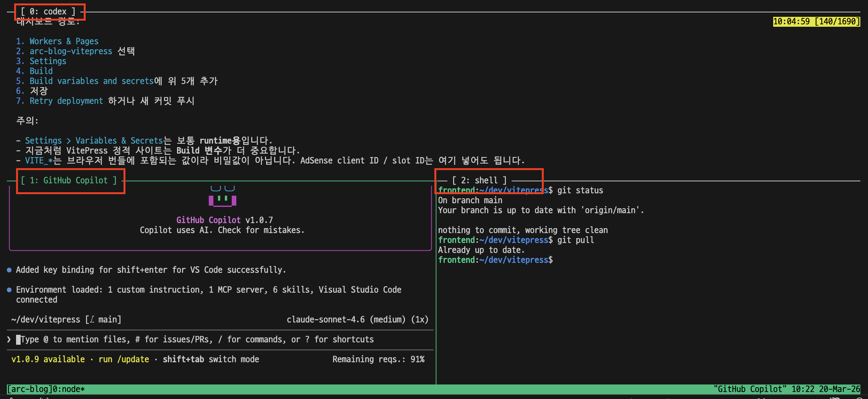Screen dimensions: 868x399
Task: Select the "[arc-blog]0:node*" tmux window label
Action: (x=46, y=389)
